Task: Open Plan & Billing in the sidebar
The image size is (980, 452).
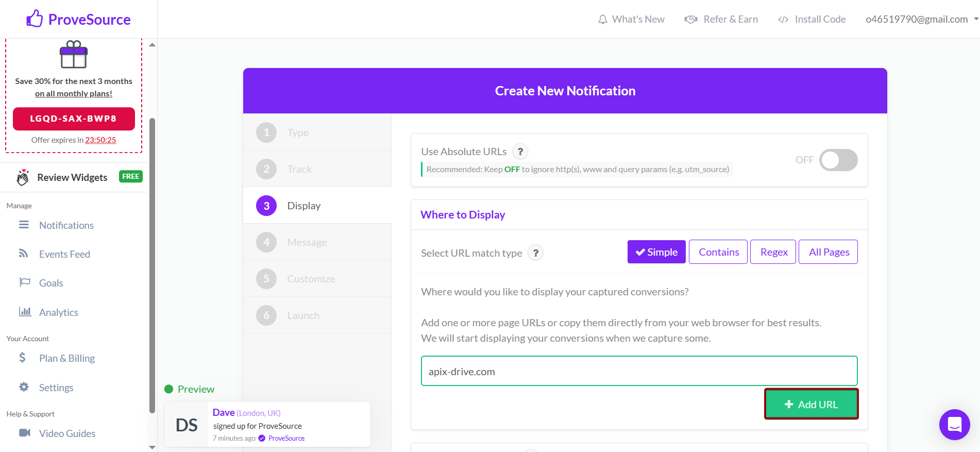Action: [x=67, y=358]
